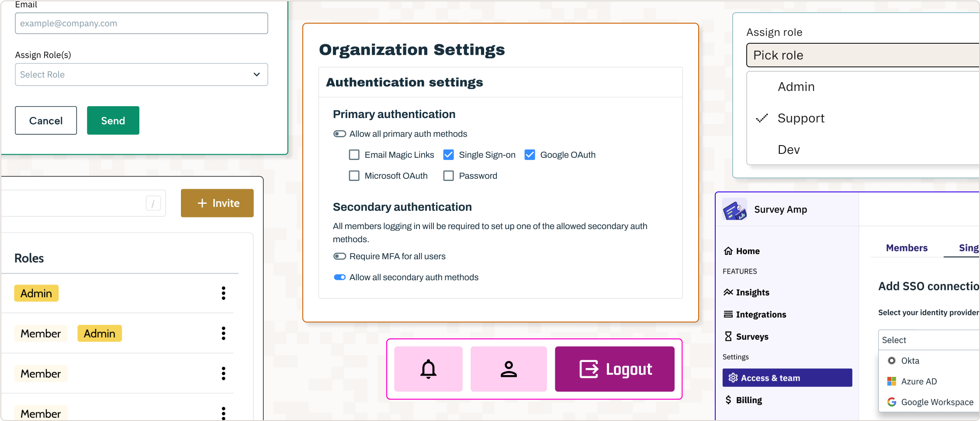Open the Home sidebar item
Screen dimensions: 980x421
point(742,251)
